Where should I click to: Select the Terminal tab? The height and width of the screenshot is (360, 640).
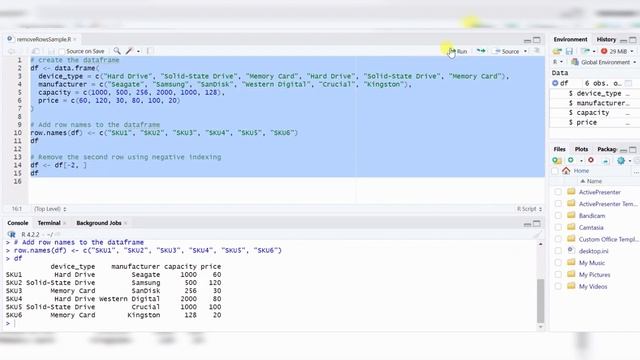[x=49, y=223]
